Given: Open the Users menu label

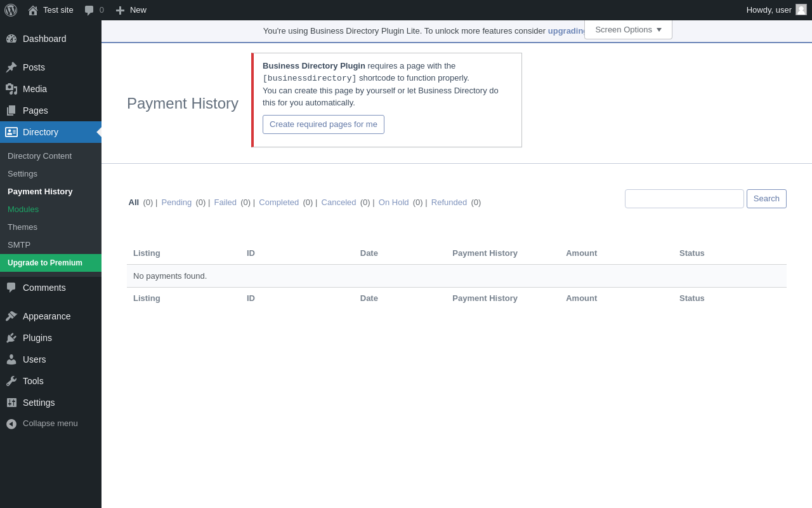Looking at the screenshot, I should 34,359.
